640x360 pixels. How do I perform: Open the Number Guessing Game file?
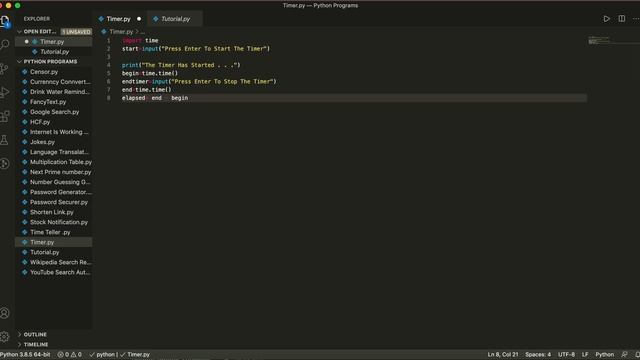click(x=53, y=182)
